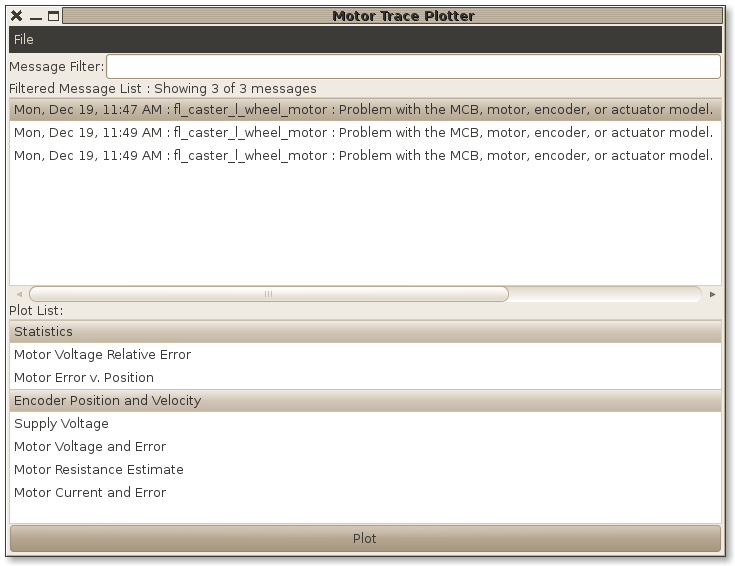Select Statistics in the plot list

pos(44,332)
